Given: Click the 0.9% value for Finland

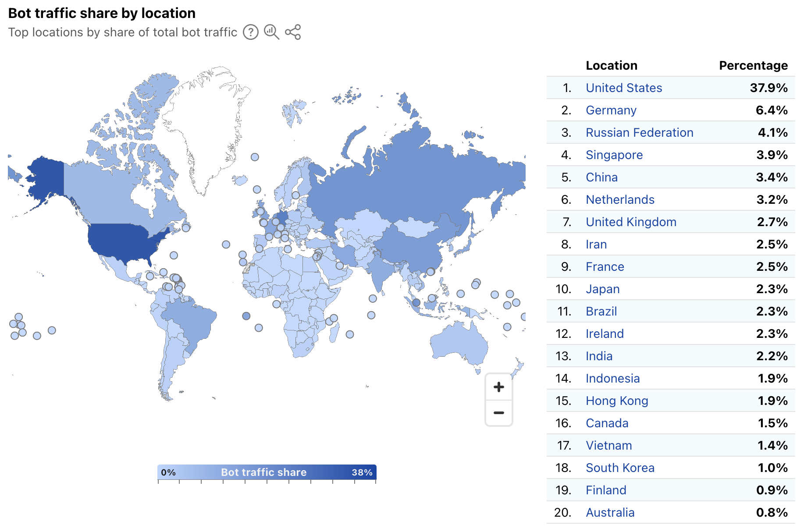Looking at the screenshot, I should [772, 490].
